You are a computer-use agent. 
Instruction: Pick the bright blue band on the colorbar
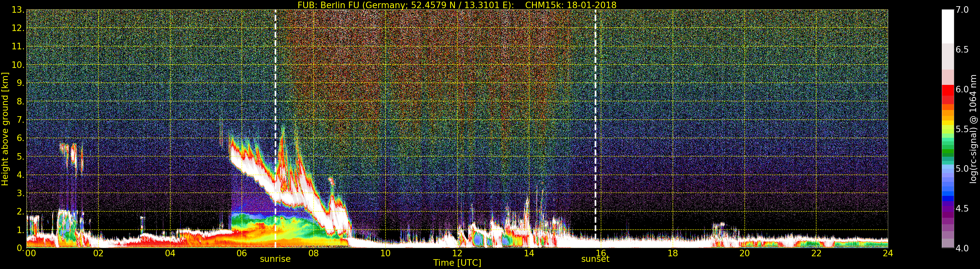948,198
